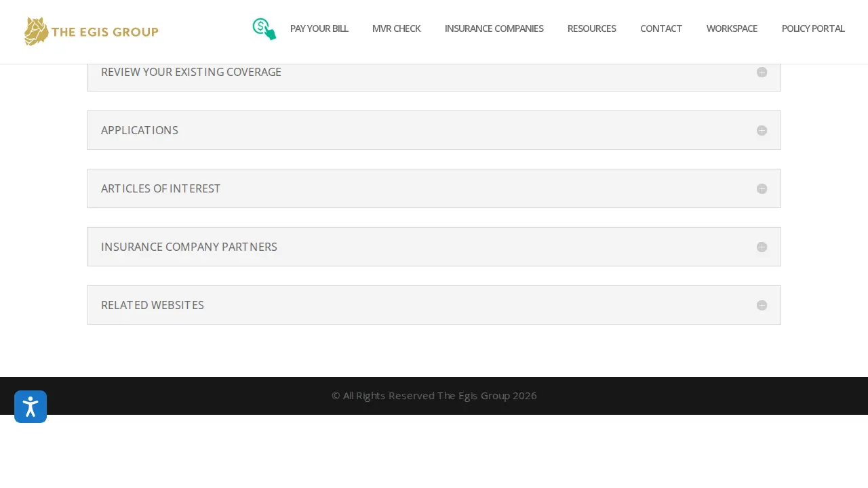Screen dimensions: 868x488
Task: Click plus icon on Articles of Interest
Action: (762, 188)
